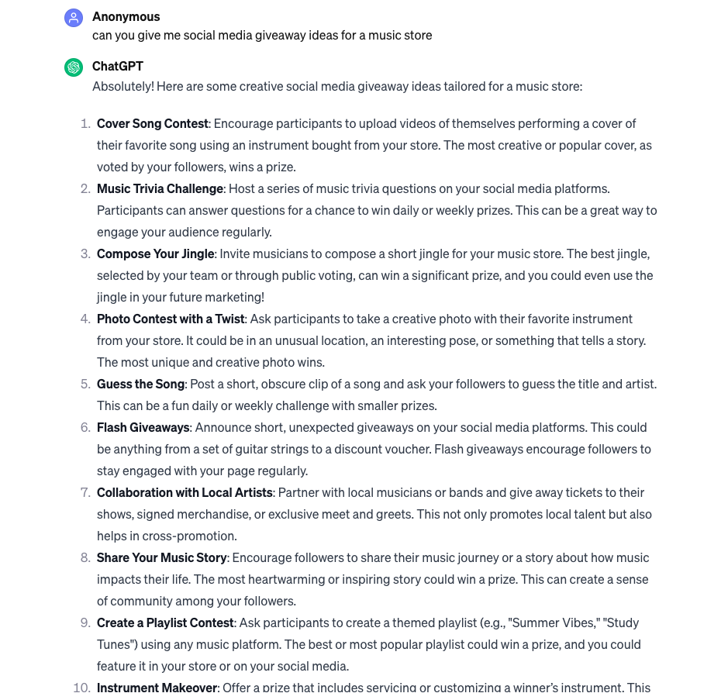
Task: Click the user's music store giveaway prompt
Action: click(262, 35)
